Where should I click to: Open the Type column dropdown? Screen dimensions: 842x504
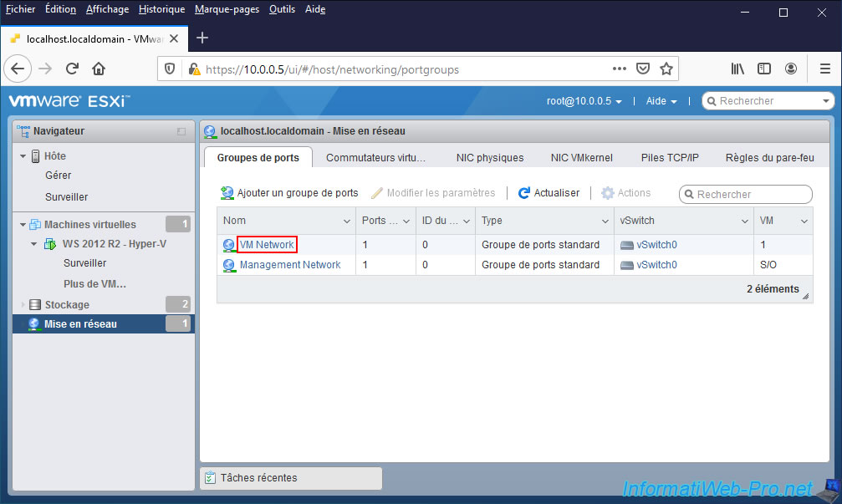tap(605, 221)
